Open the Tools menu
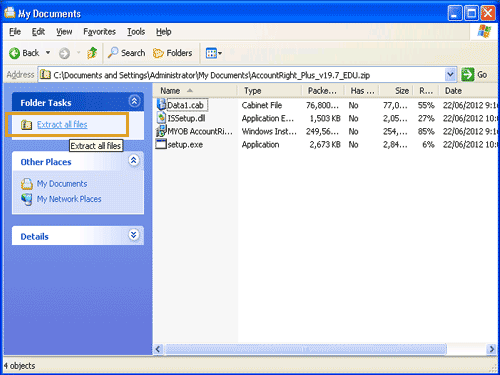Image resolution: width=500 pixels, height=375 pixels. pyautogui.click(x=136, y=32)
